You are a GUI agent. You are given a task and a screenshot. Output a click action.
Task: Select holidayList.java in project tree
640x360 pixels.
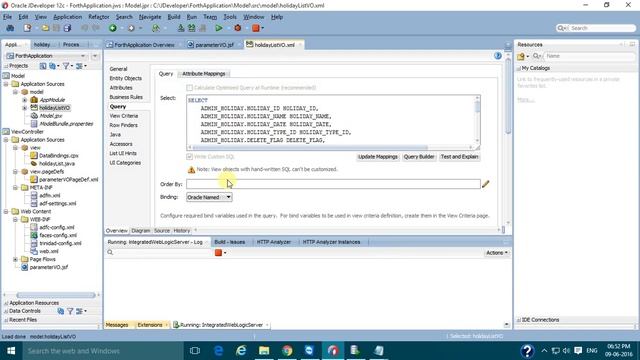tap(56, 164)
